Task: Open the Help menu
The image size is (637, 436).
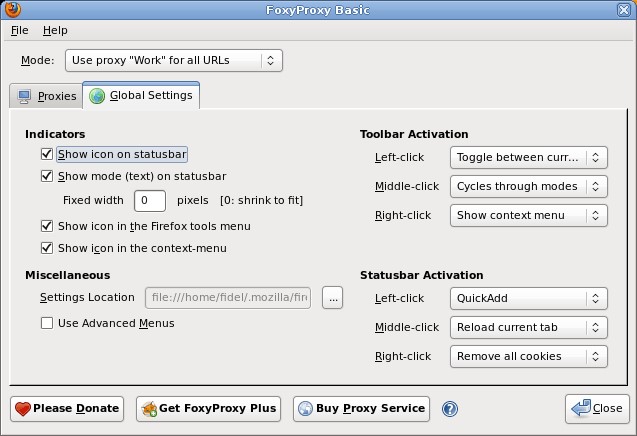Action: (55, 30)
